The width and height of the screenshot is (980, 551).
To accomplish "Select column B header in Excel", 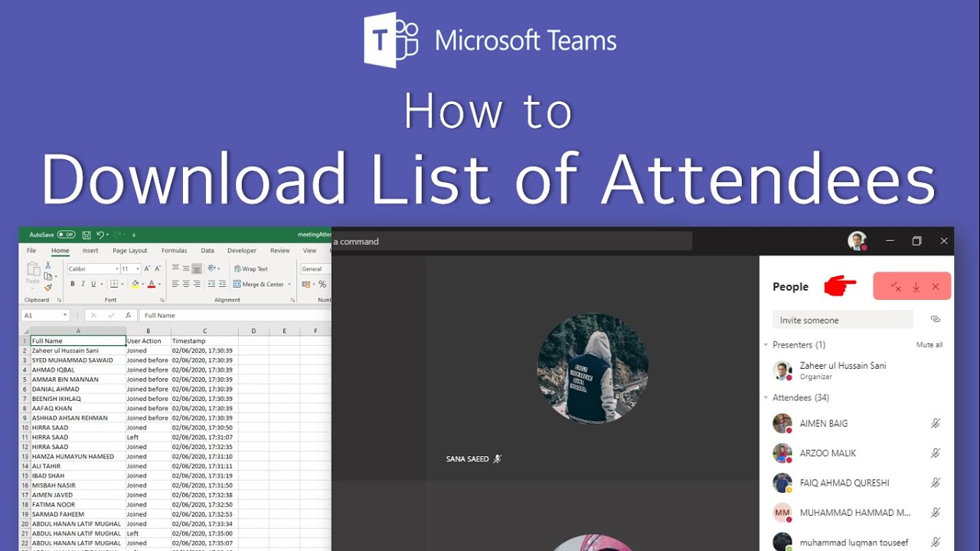I will pyautogui.click(x=149, y=331).
